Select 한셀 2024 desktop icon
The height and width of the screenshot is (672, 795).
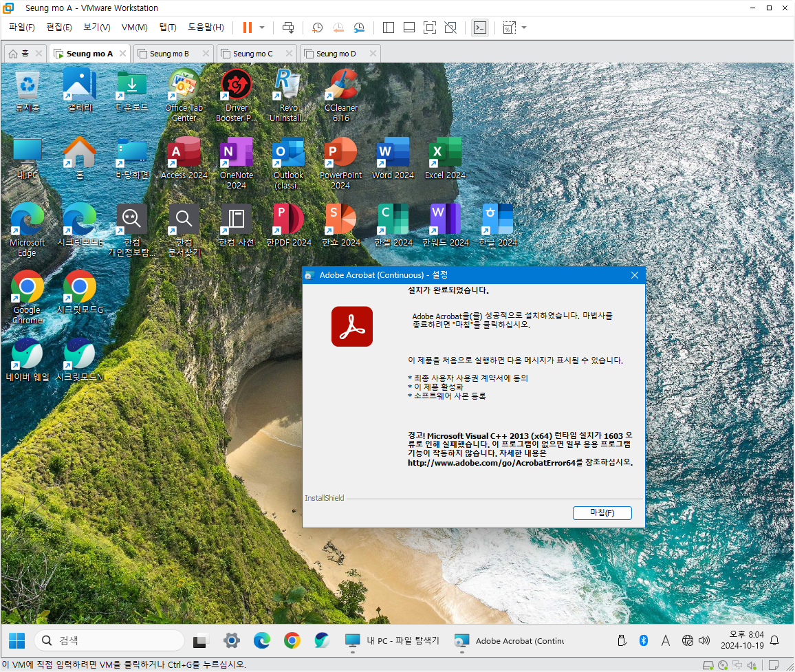click(x=393, y=226)
